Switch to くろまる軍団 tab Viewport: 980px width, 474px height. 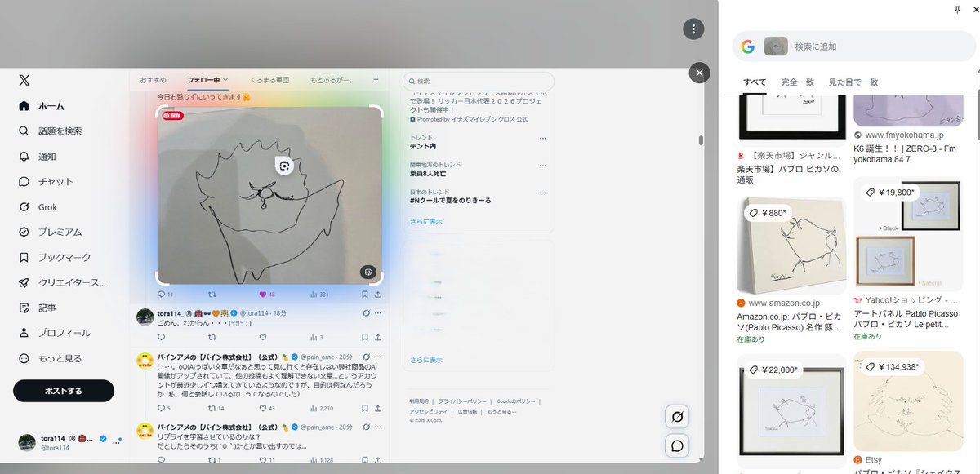(x=269, y=80)
